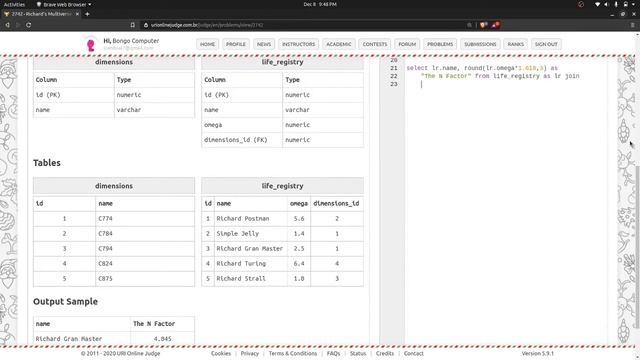
Task: Click "The N Factor" string on editor line 22
Action: [446, 76]
